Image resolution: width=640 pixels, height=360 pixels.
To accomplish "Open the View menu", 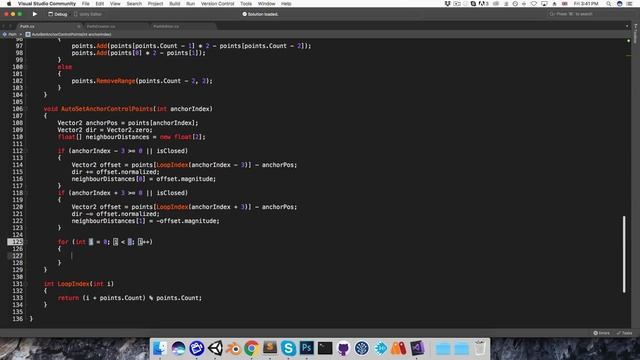I will (x=115, y=4).
